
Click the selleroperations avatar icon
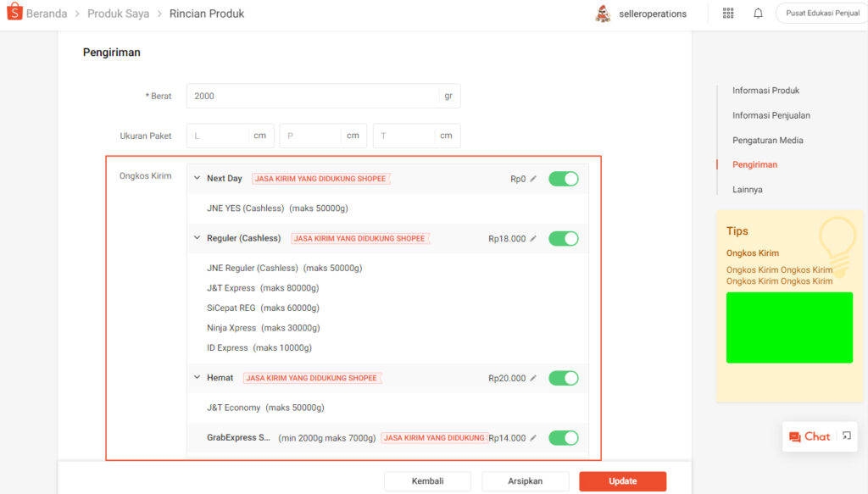[x=603, y=14]
